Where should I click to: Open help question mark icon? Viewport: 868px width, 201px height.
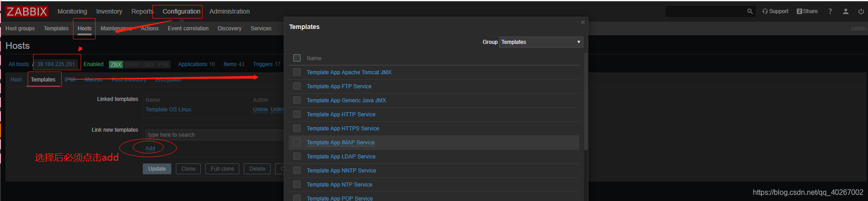tap(830, 11)
